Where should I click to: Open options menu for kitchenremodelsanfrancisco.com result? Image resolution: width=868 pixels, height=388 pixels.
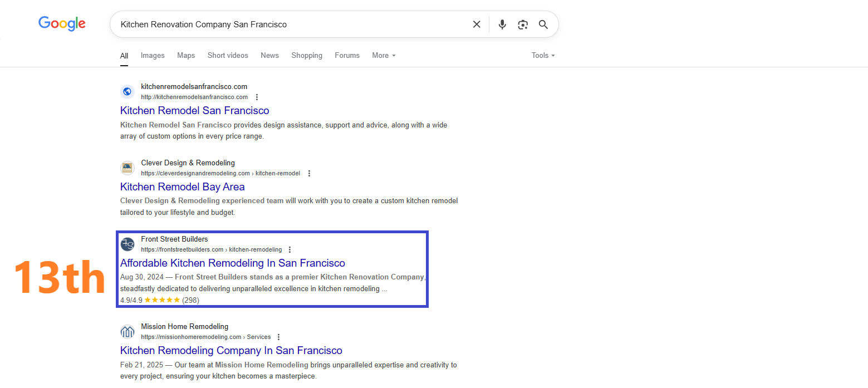point(257,97)
